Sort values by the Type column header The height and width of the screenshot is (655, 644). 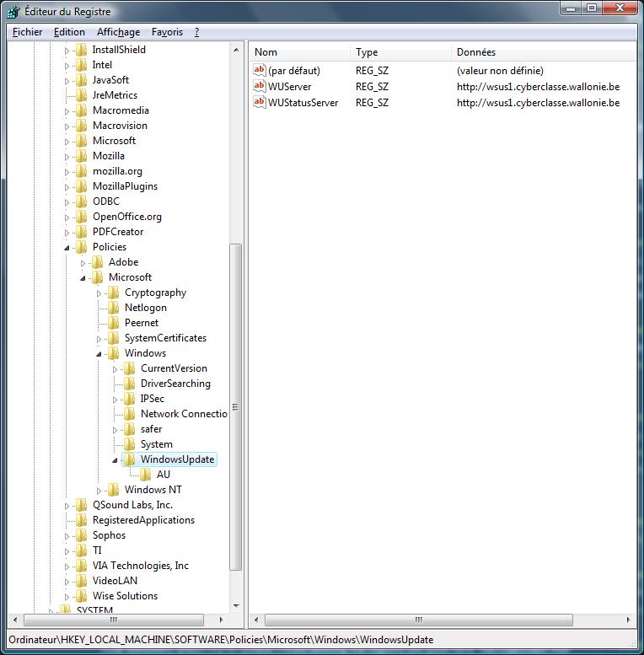click(400, 51)
